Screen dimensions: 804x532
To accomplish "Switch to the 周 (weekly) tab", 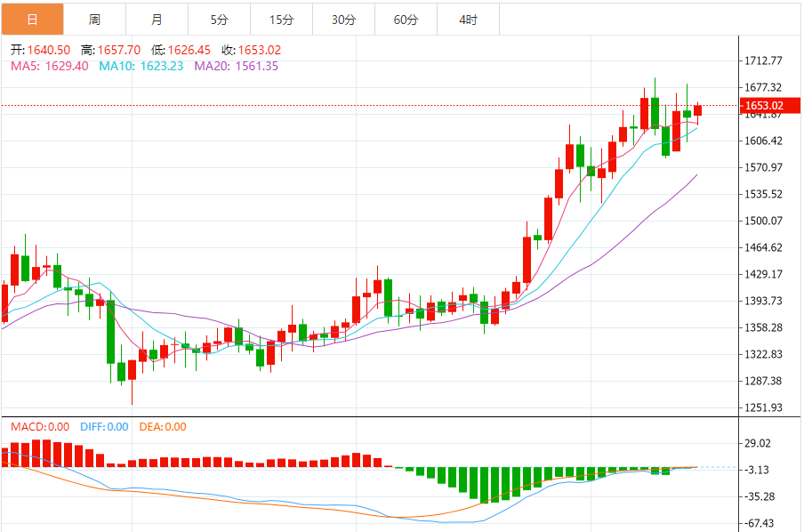I will click(94, 19).
